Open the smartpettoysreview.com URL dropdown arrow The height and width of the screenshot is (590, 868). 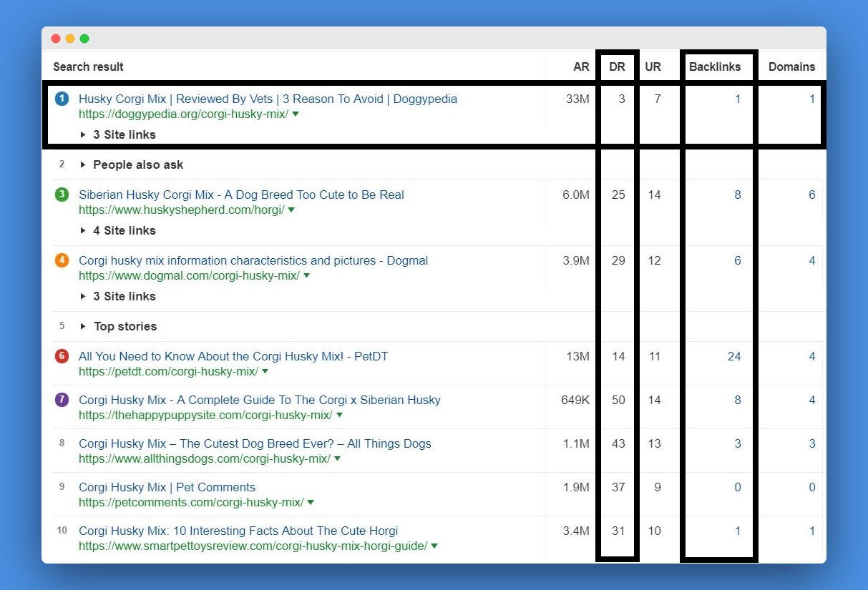click(x=434, y=546)
